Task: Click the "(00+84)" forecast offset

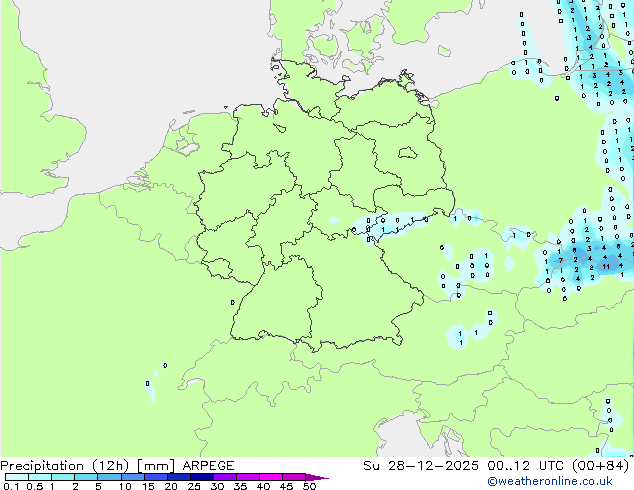Action: pyautogui.click(x=600, y=466)
